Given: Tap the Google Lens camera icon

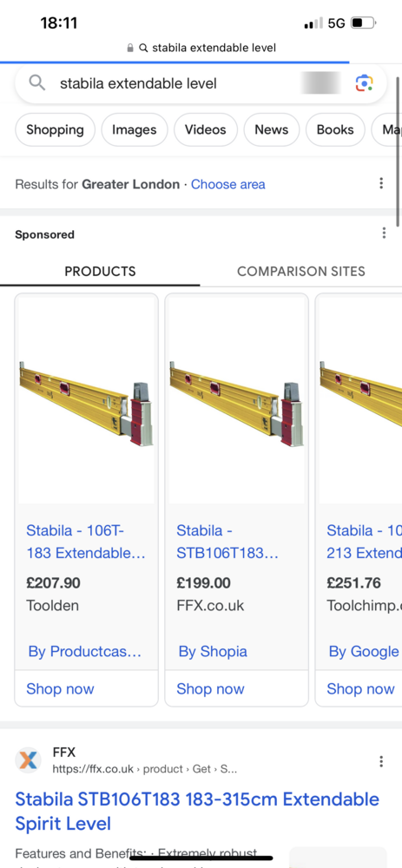Looking at the screenshot, I should [364, 83].
